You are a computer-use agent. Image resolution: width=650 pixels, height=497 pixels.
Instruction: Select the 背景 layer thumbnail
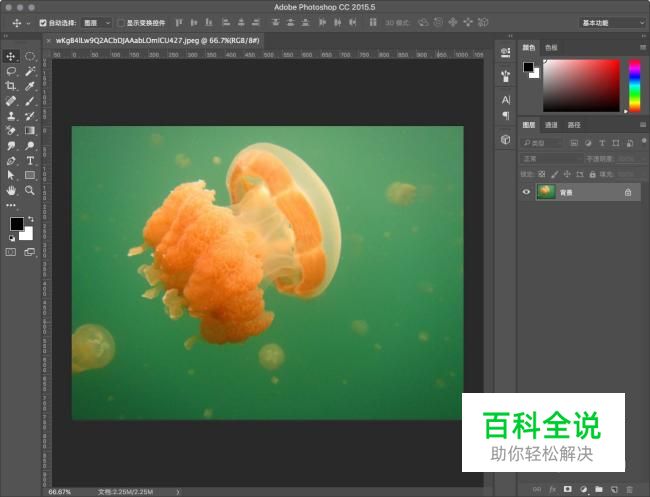tap(546, 192)
